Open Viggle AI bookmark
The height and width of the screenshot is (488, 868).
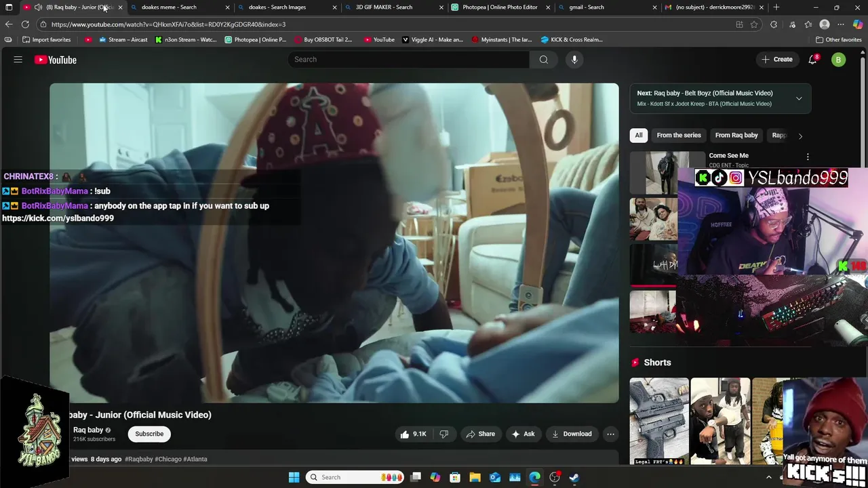[433, 39]
